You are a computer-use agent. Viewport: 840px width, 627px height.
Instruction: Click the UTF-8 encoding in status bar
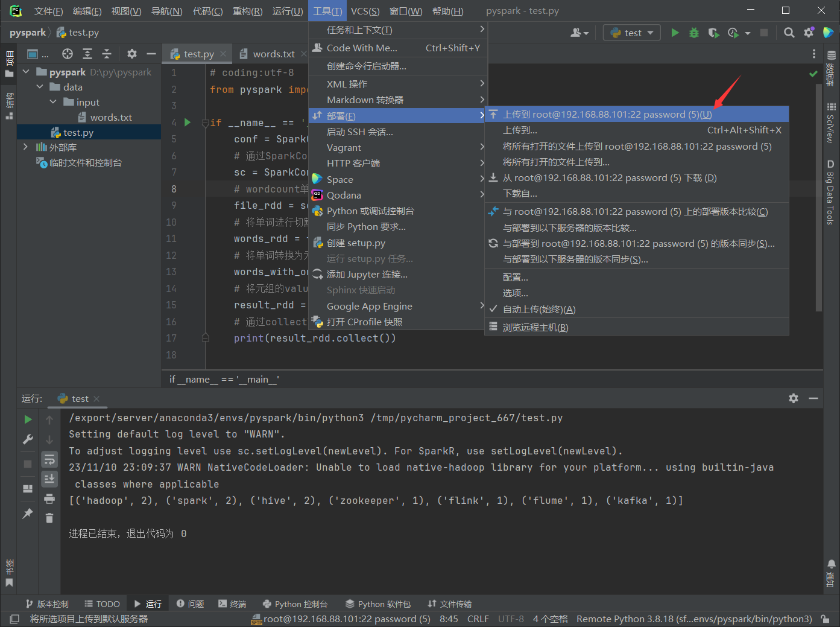pos(511,619)
